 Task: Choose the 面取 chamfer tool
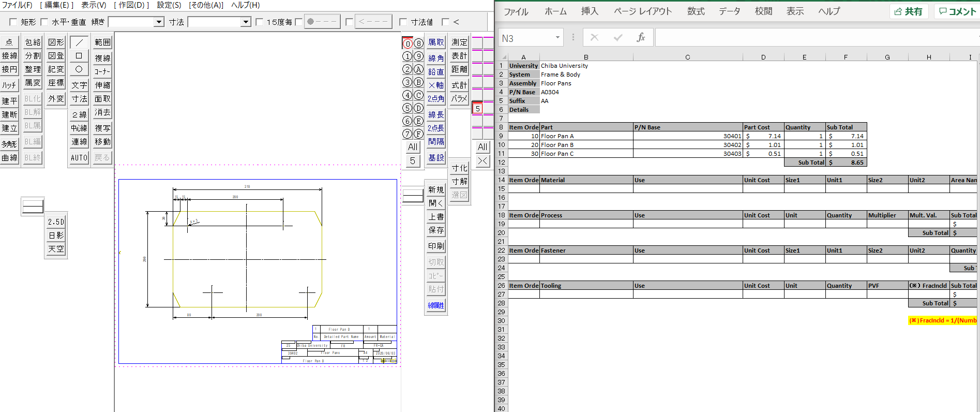pos(102,98)
